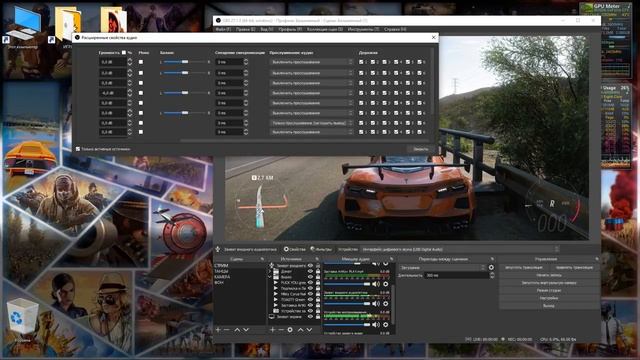The image size is (640, 360).
Task: Open monitoring dropdown in the -6.0 dB row
Action: [311, 93]
